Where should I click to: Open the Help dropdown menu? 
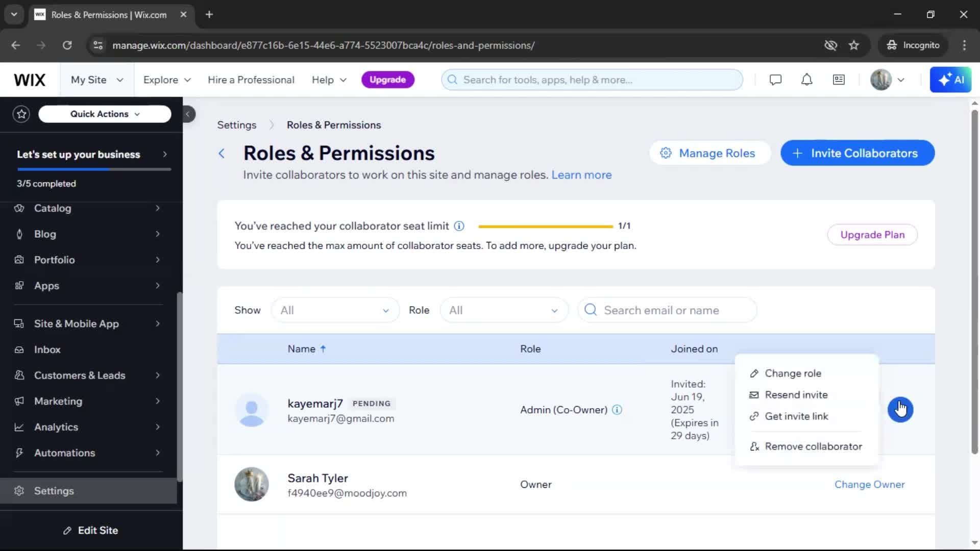click(329, 80)
